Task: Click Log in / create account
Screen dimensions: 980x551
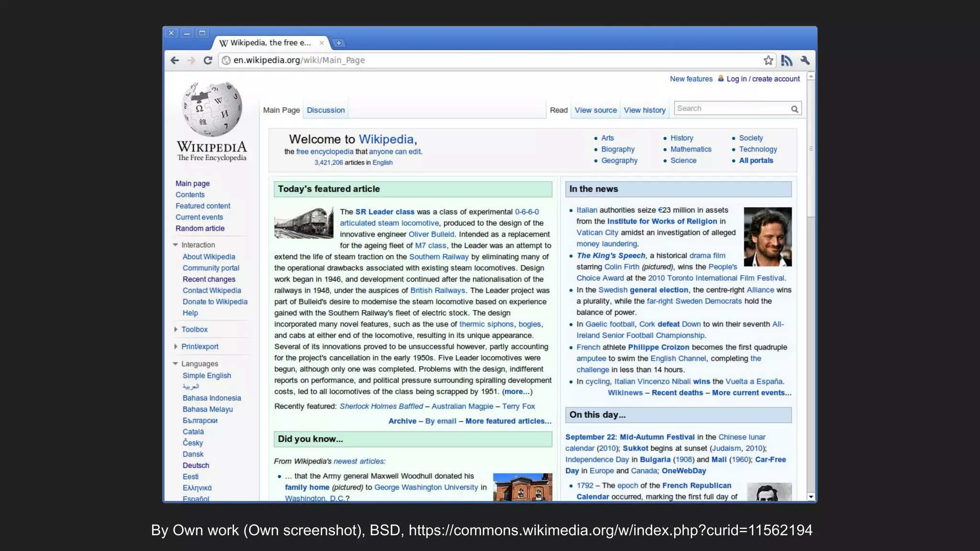Action: coord(763,79)
